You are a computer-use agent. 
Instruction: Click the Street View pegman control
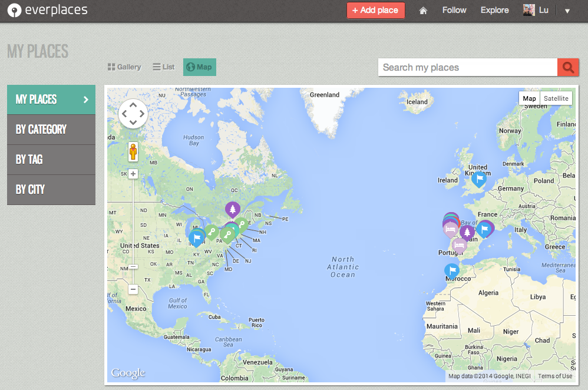click(x=133, y=151)
